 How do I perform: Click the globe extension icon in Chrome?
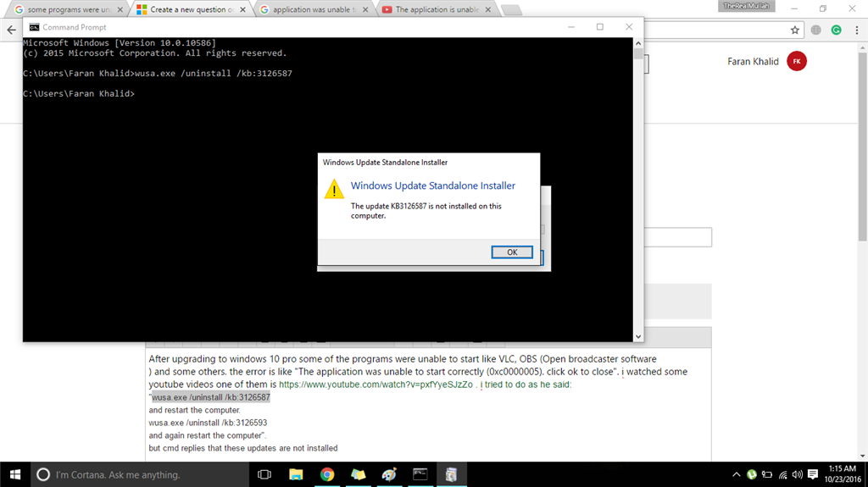(816, 30)
